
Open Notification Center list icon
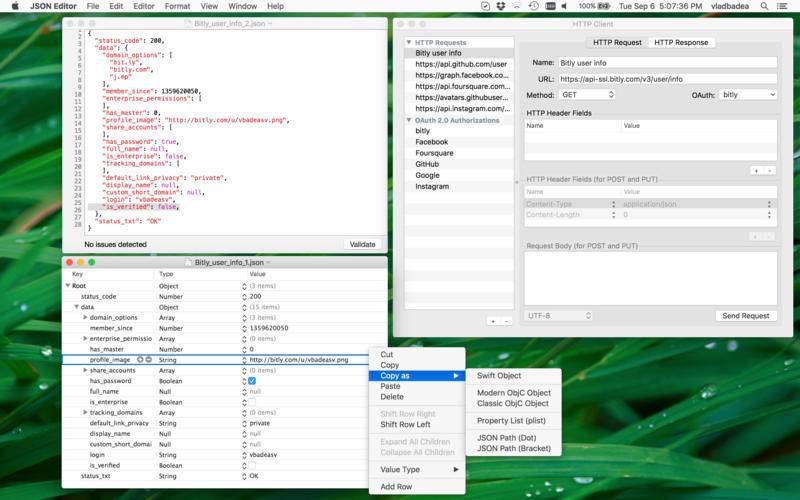point(782,6)
